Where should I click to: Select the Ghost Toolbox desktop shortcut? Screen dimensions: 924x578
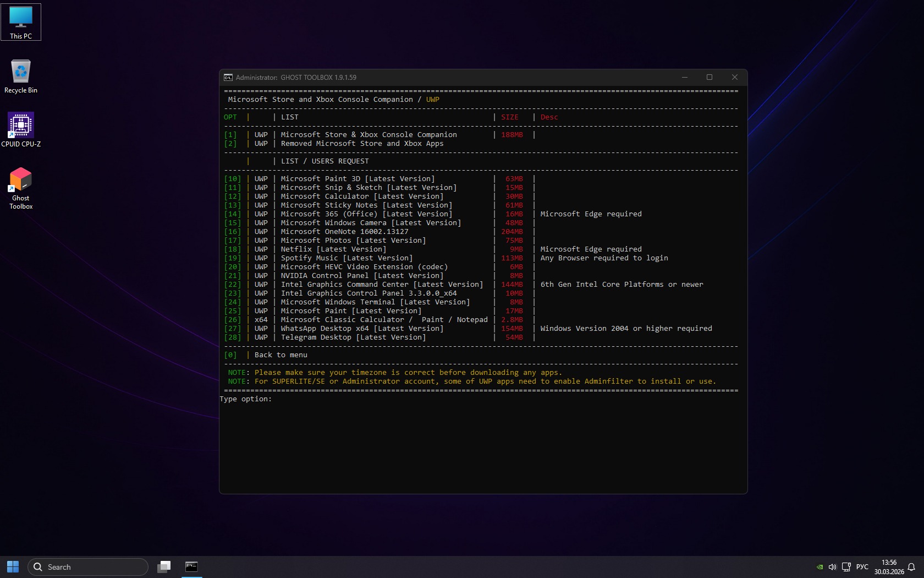coord(21,187)
